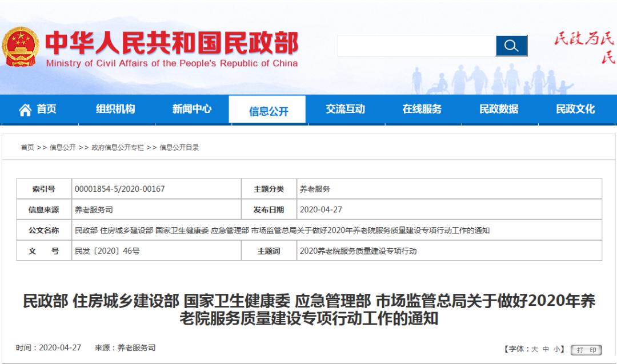Click the 信息来源 label cell
The width and height of the screenshot is (617, 364).
tap(43, 209)
